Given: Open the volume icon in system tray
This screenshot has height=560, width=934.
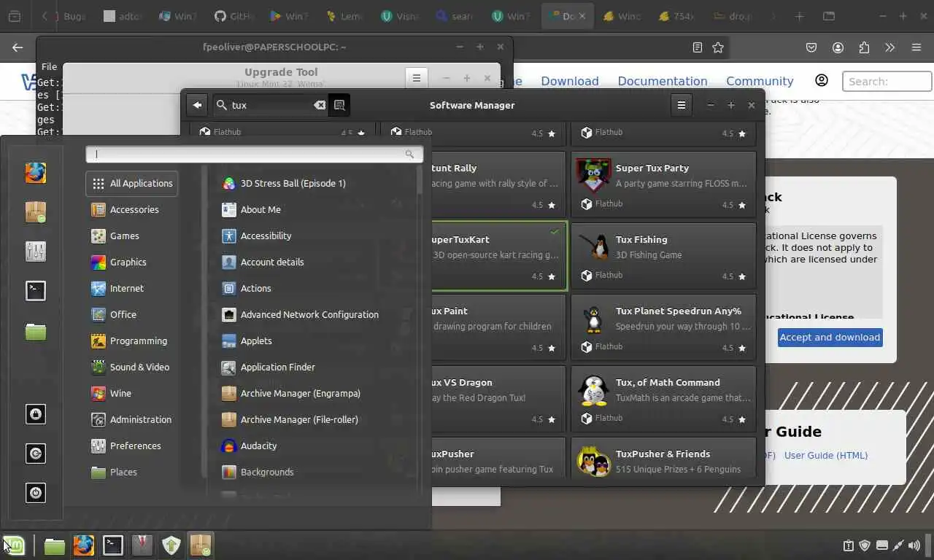Looking at the screenshot, I should tap(914, 545).
